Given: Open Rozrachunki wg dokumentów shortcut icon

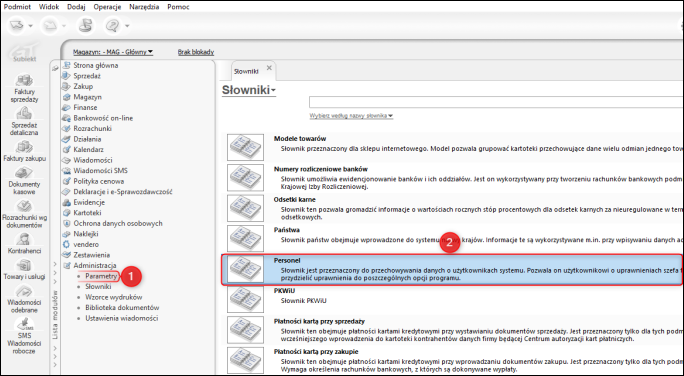Looking at the screenshot, I should pyautogui.click(x=24, y=207).
